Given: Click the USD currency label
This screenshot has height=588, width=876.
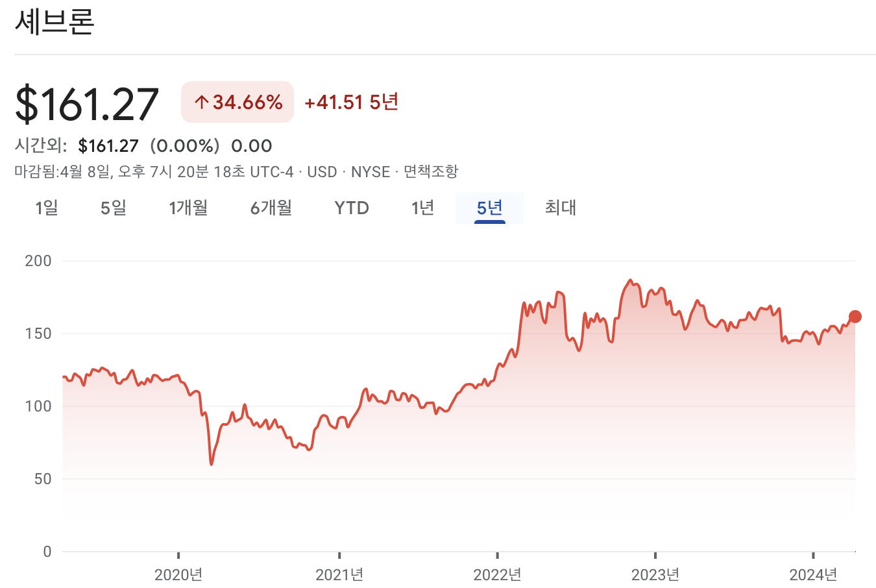Looking at the screenshot, I should 324,172.
